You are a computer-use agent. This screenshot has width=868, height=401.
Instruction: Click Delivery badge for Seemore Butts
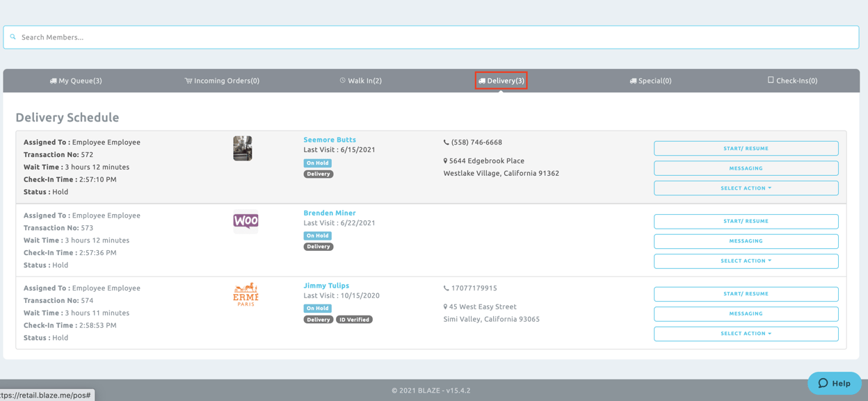click(319, 174)
